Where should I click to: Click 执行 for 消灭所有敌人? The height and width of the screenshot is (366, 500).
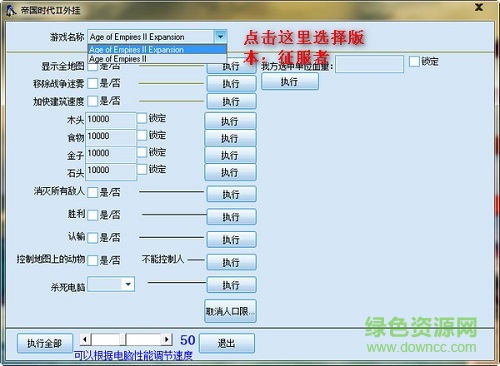[x=231, y=194]
